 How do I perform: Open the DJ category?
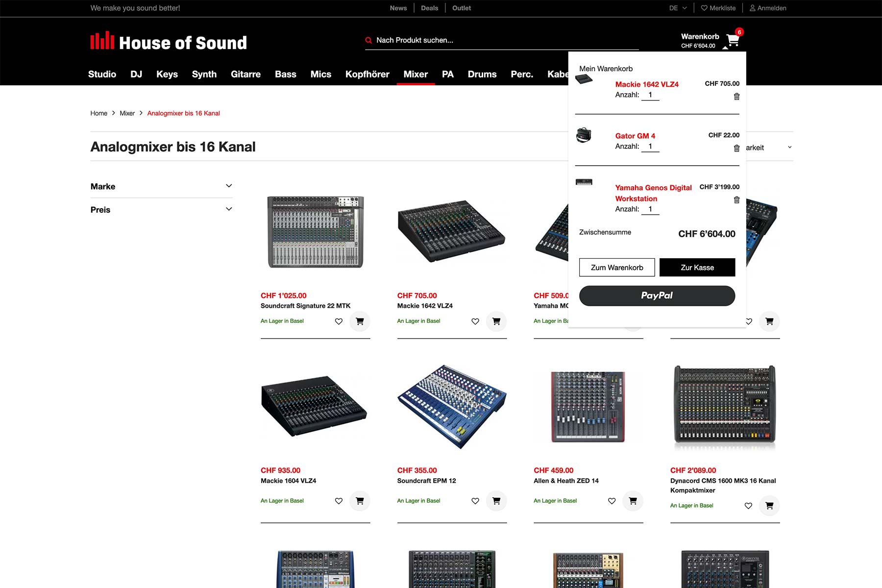tap(136, 74)
